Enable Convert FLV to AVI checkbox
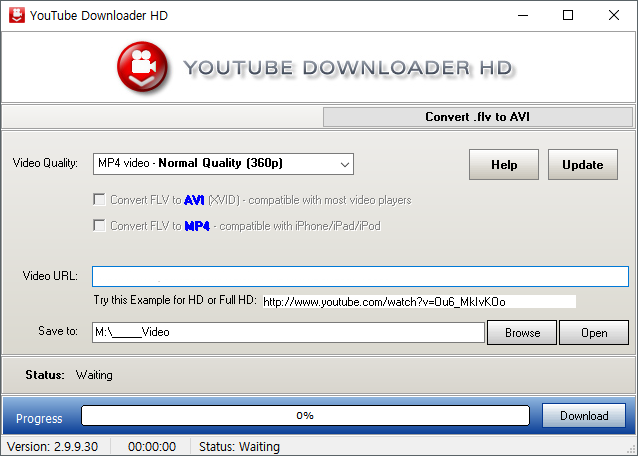The height and width of the screenshot is (456, 638). (x=99, y=200)
